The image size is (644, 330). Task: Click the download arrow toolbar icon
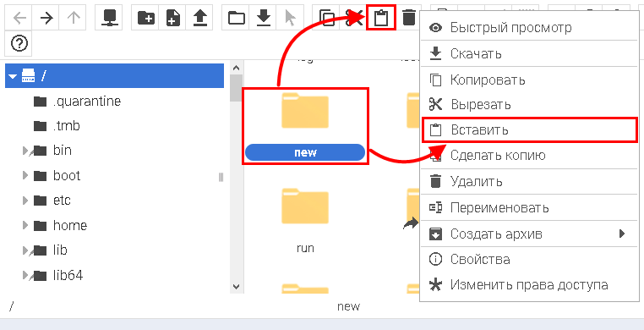[x=264, y=18]
